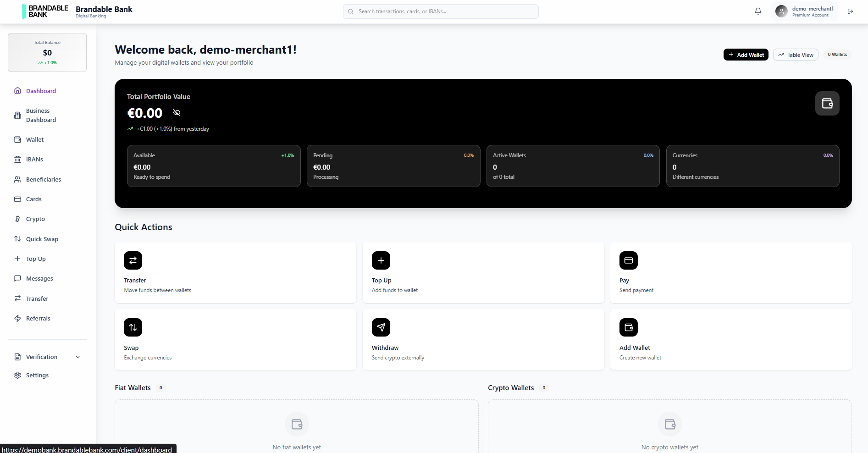Viewport: 868px width, 453px height.
Task: Open the IBANs section
Action: coord(34,159)
